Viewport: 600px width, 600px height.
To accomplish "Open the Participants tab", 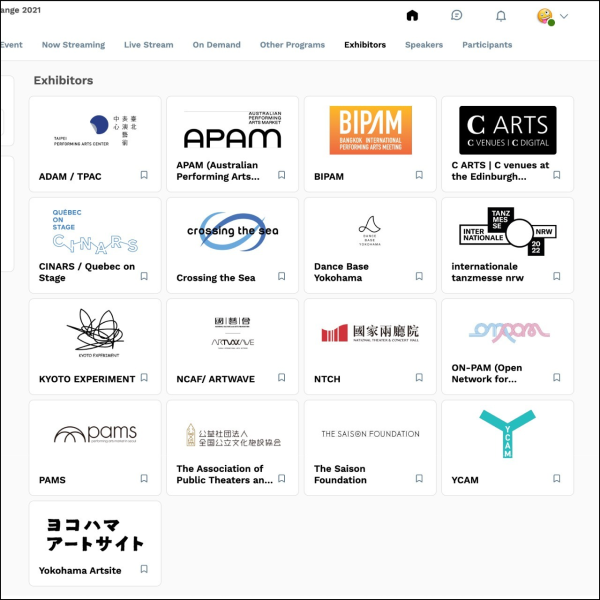I will (x=487, y=45).
